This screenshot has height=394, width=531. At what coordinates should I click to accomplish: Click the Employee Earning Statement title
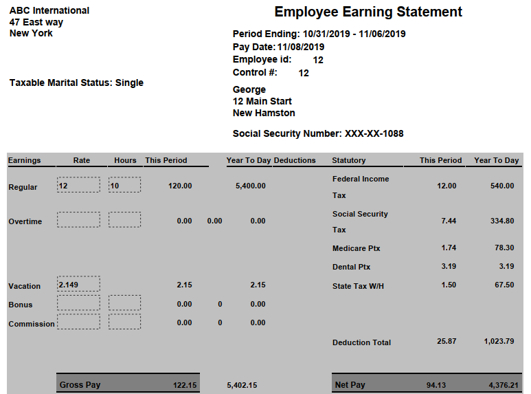pyautogui.click(x=368, y=12)
